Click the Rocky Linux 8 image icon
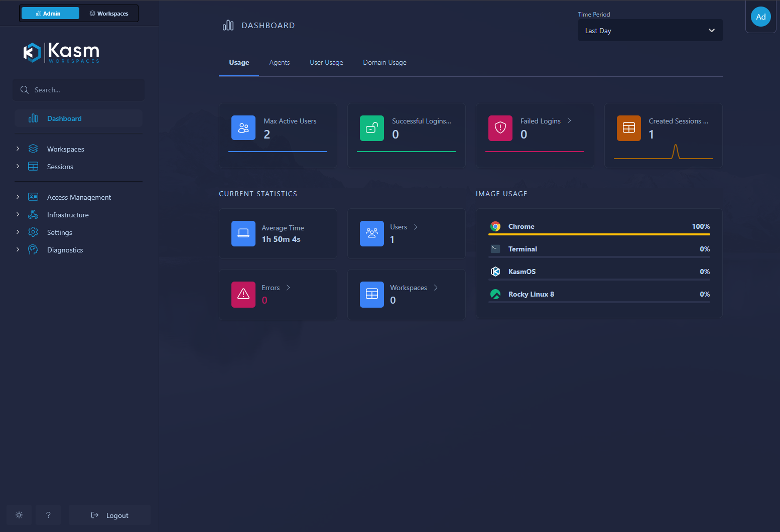The height and width of the screenshot is (532, 780). coord(495,294)
